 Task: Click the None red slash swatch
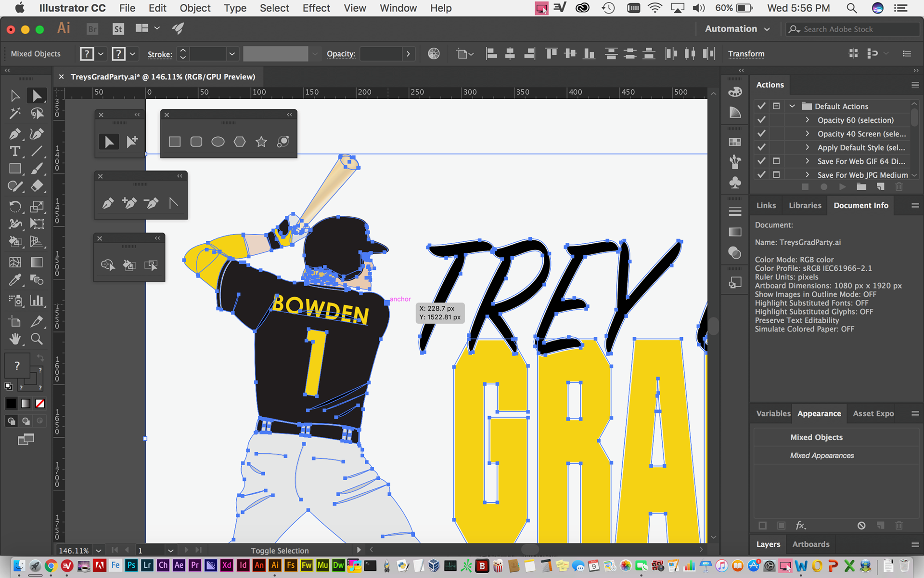click(40, 404)
